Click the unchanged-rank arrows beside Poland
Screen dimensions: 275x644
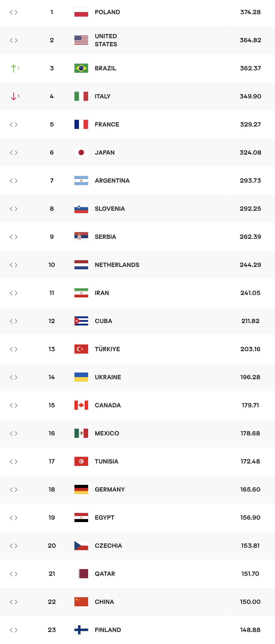14,12
